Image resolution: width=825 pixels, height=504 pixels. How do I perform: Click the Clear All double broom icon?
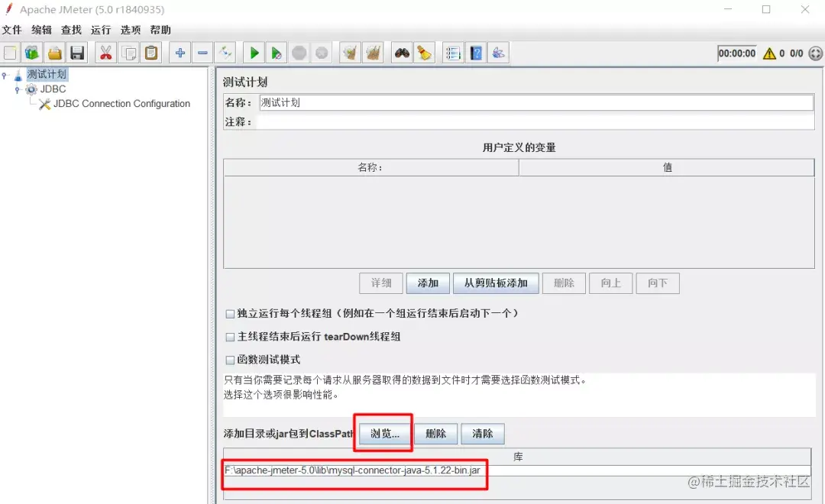373,53
